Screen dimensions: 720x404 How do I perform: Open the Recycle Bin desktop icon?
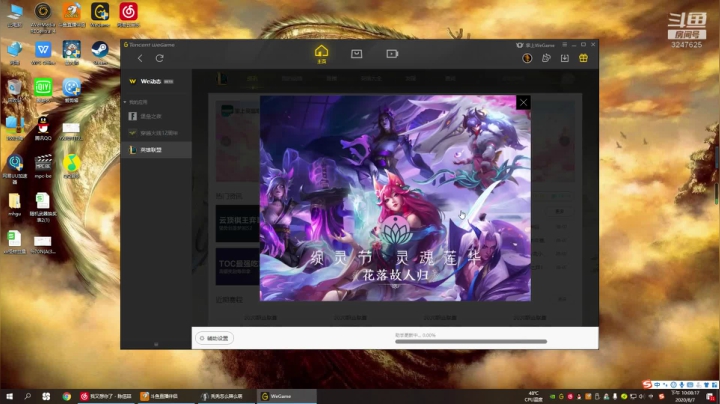(x=15, y=91)
